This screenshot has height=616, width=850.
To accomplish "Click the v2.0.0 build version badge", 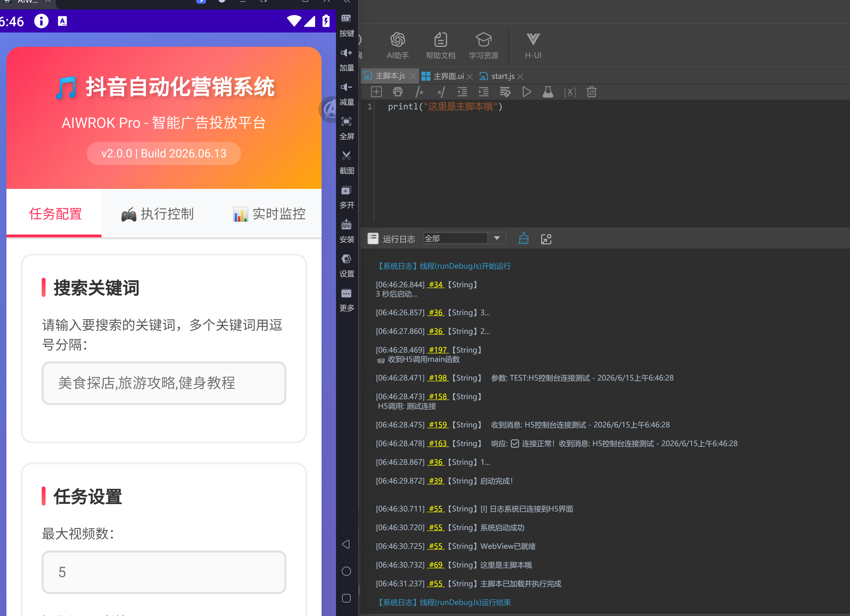I will pos(164,153).
